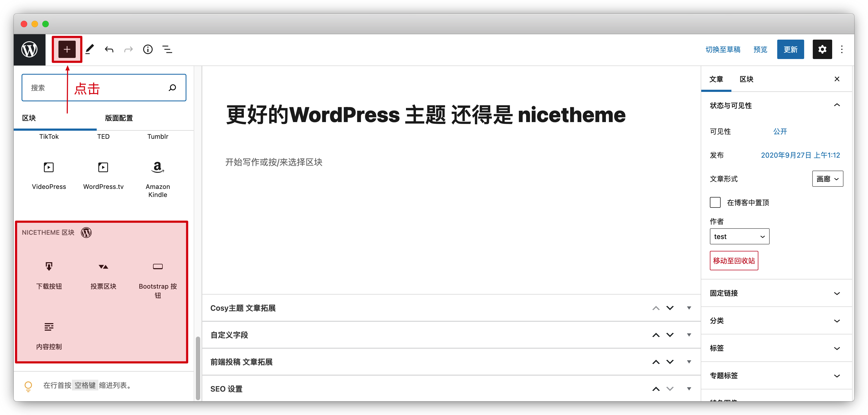This screenshot has width=868, height=415.
Task: Click the search magnifier icon
Action: coord(172,88)
